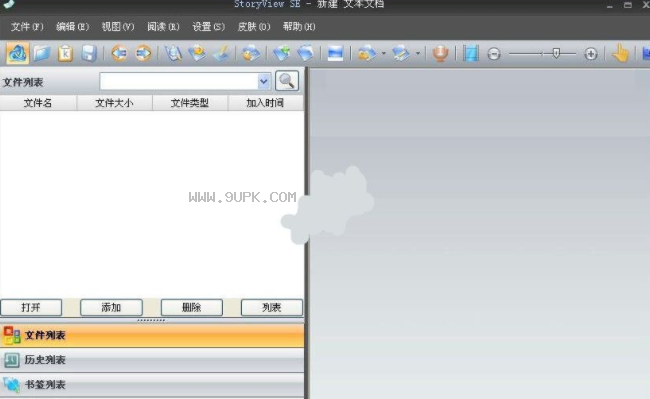Open dropdown arrow next to lock-book icon
The width and height of the screenshot is (650, 399).
[x=383, y=53]
